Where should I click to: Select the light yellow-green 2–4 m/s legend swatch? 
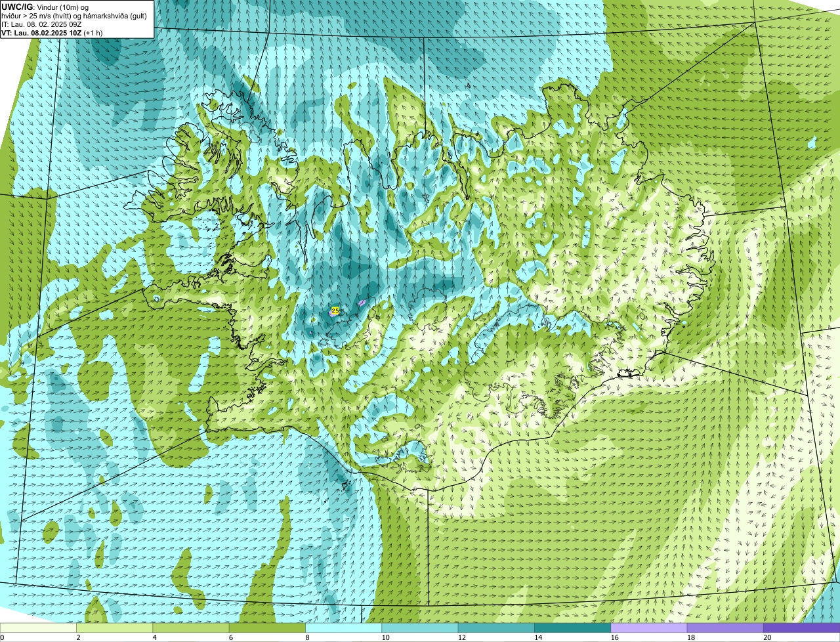pyautogui.click(x=114, y=628)
